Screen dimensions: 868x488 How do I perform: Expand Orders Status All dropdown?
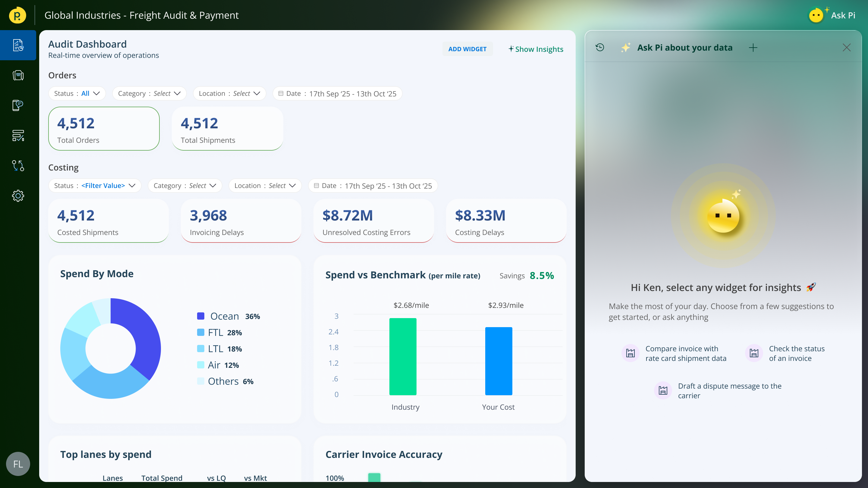pos(77,94)
